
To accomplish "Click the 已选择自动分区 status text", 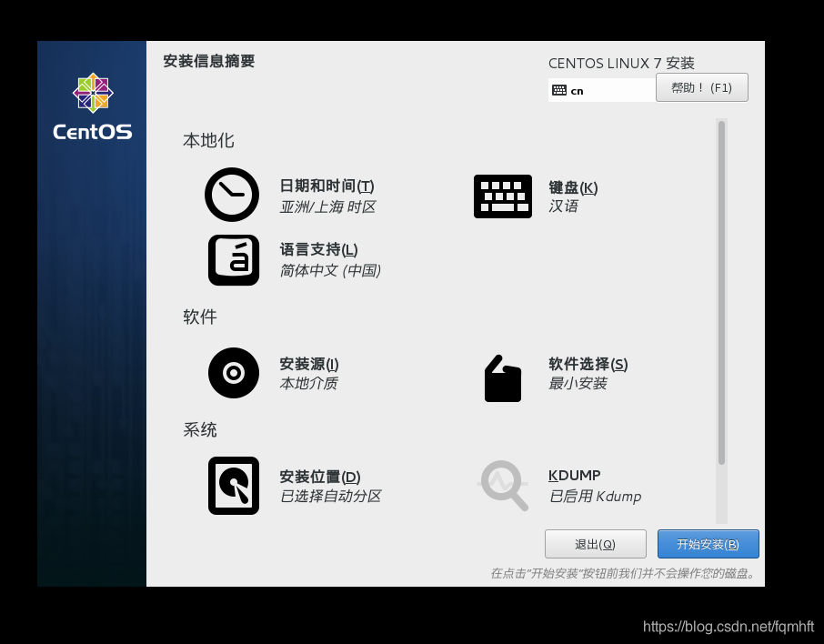I will click(x=330, y=497).
